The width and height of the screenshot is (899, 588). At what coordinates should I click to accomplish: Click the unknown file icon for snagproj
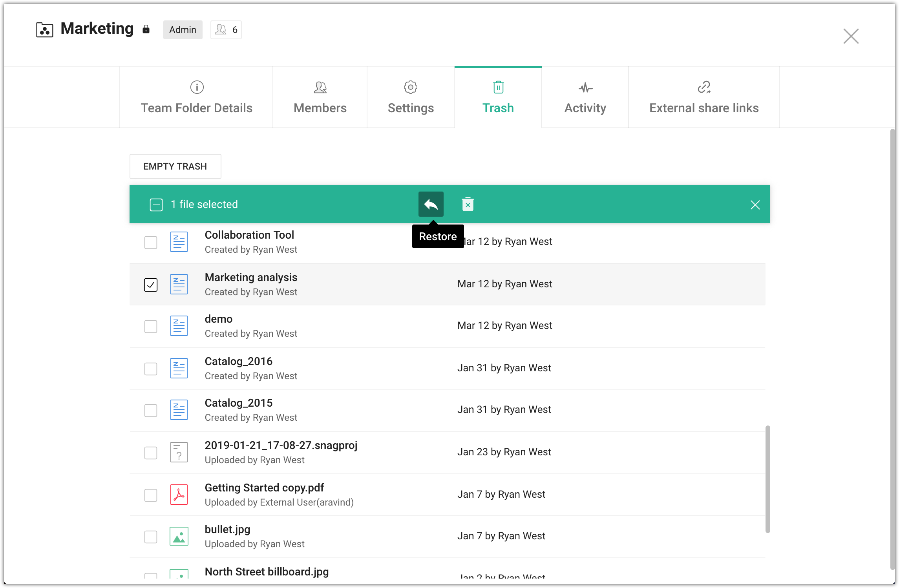coord(179,452)
